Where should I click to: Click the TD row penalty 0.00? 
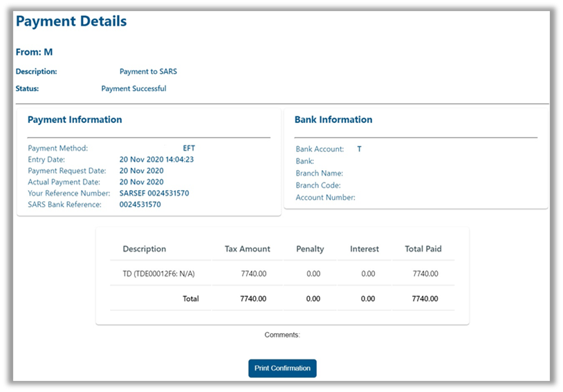click(x=313, y=274)
